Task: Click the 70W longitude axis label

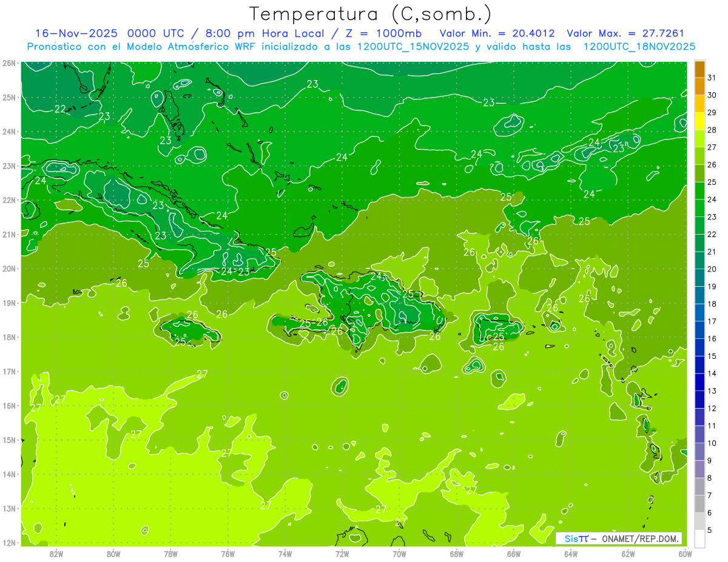Action: [x=399, y=554]
